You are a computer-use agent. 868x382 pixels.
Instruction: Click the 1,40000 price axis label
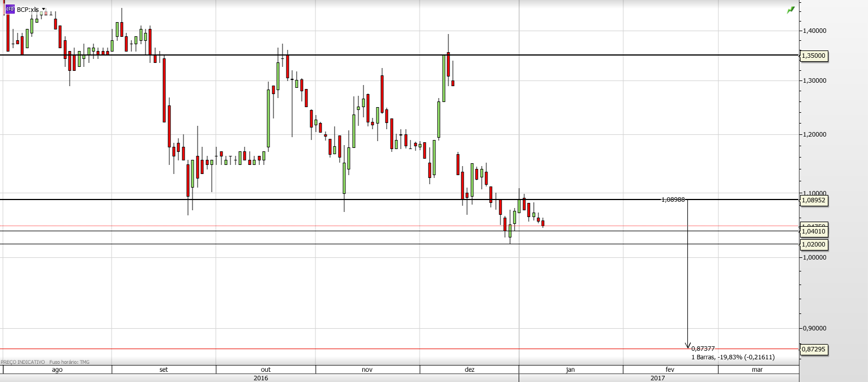[815, 31]
